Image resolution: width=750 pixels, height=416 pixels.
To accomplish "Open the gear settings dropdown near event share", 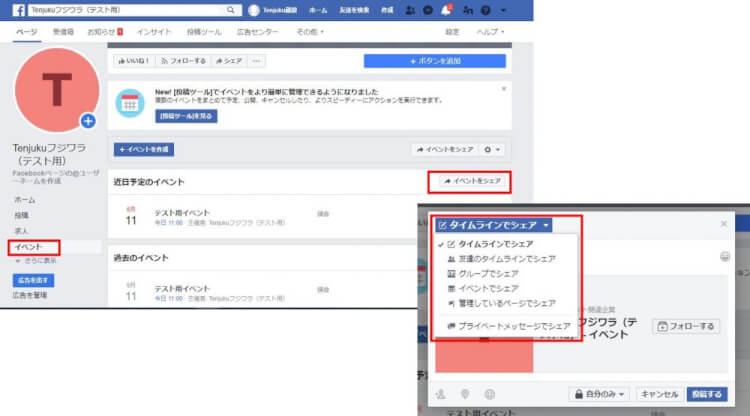I will coord(492,150).
